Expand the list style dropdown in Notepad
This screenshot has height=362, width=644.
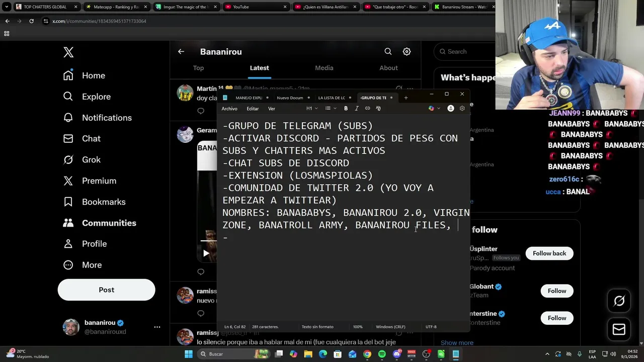tap(331, 109)
